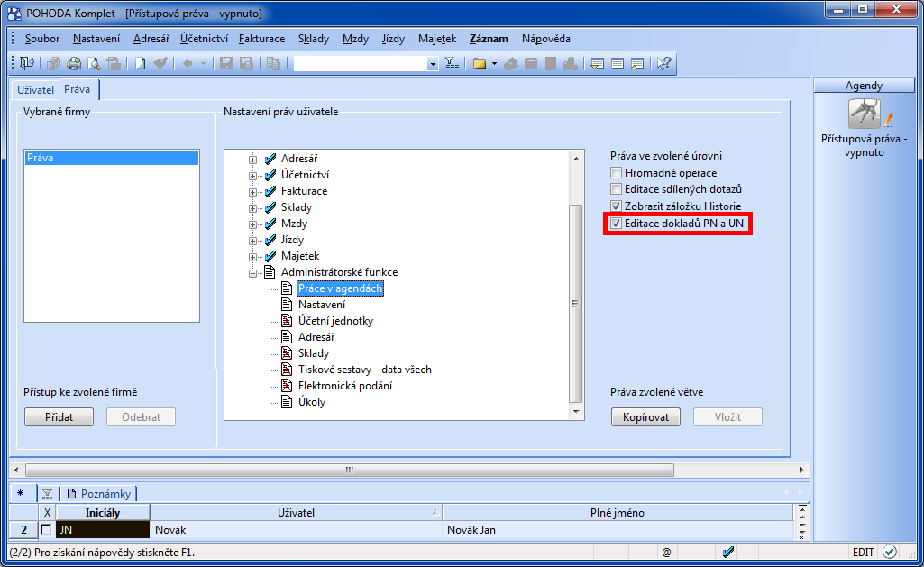Click the yellow folder toolbar icon
924x567 pixels.
pos(479,63)
